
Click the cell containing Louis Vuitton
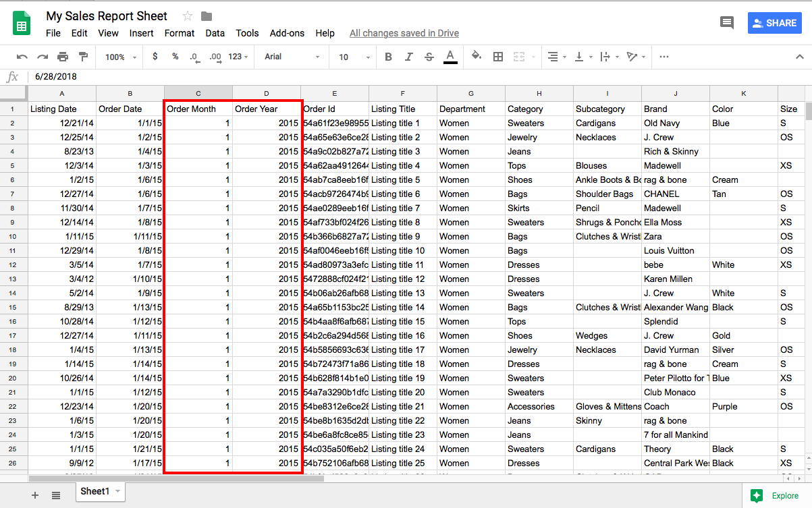click(676, 250)
